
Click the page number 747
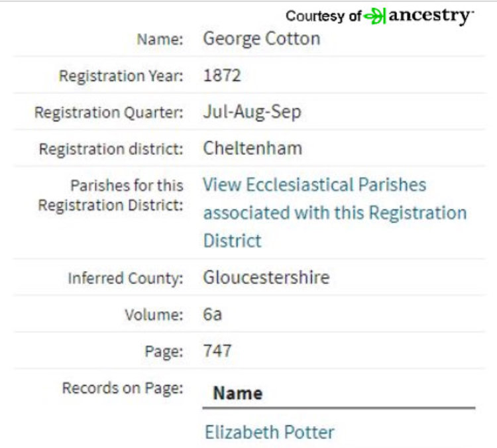coord(217,351)
